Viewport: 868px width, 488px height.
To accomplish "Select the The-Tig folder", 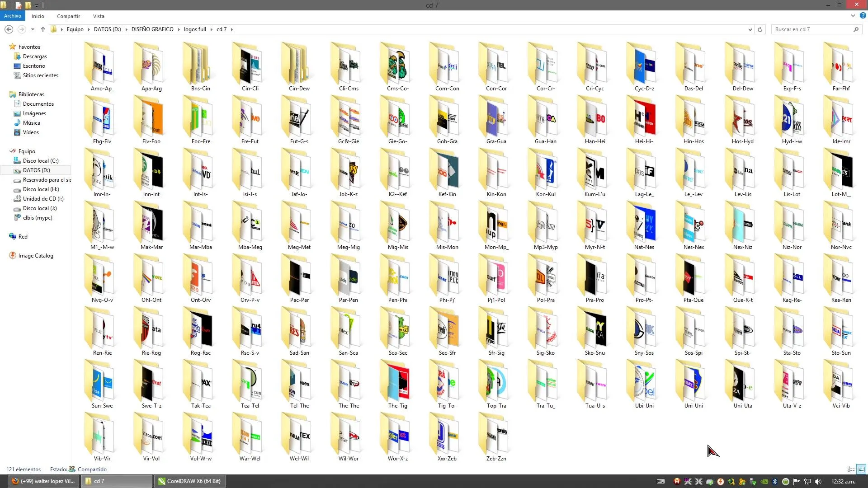I will (x=398, y=384).
